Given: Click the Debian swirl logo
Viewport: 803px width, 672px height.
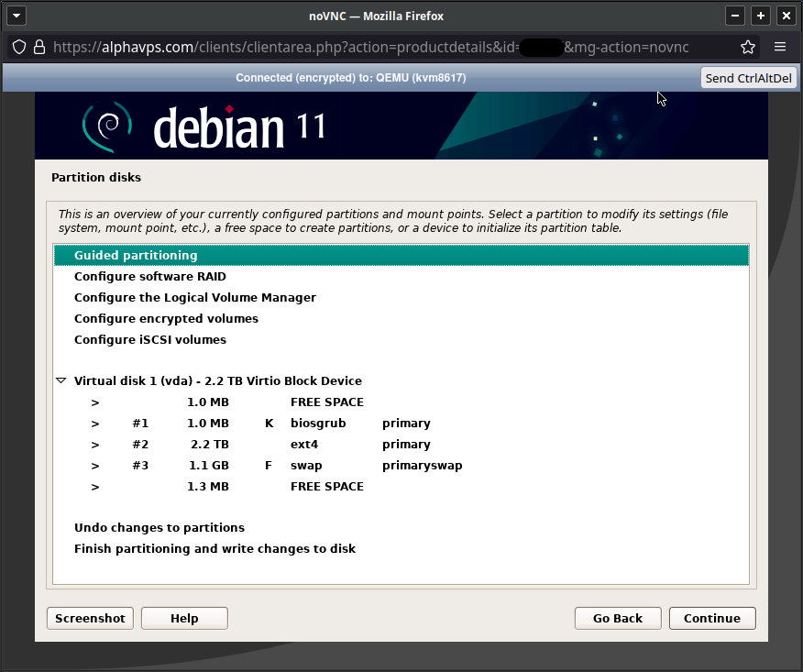Looking at the screenshot, I should pyautogui.click(x=107, y=127).
